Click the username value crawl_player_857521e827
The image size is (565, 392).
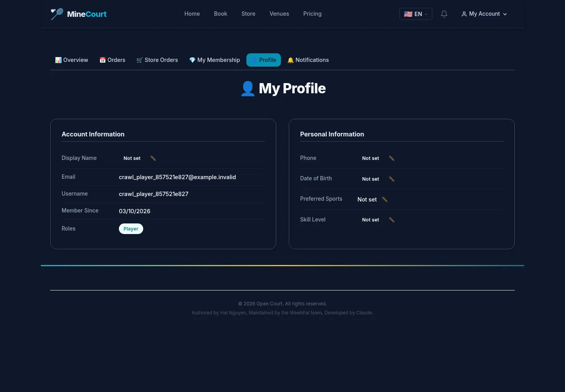[x=154, y=194]
